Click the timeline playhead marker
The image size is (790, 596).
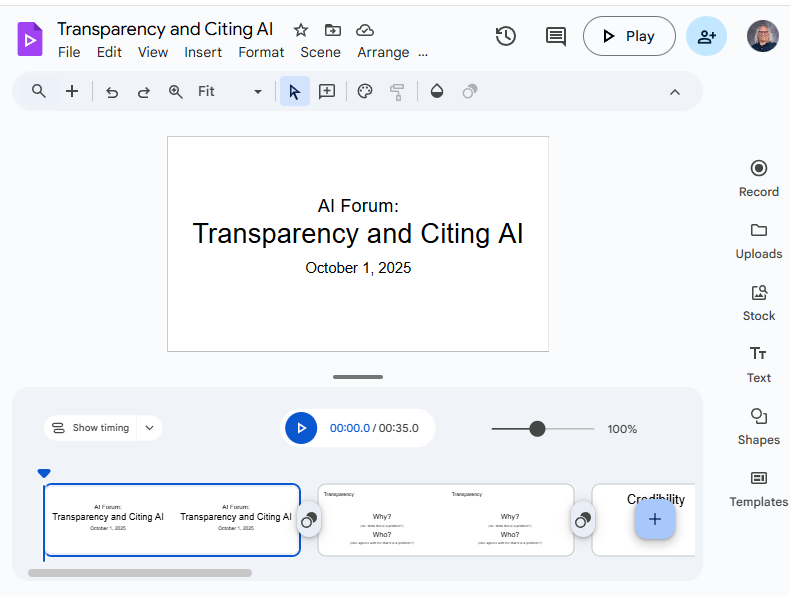(x=44, y=473)
